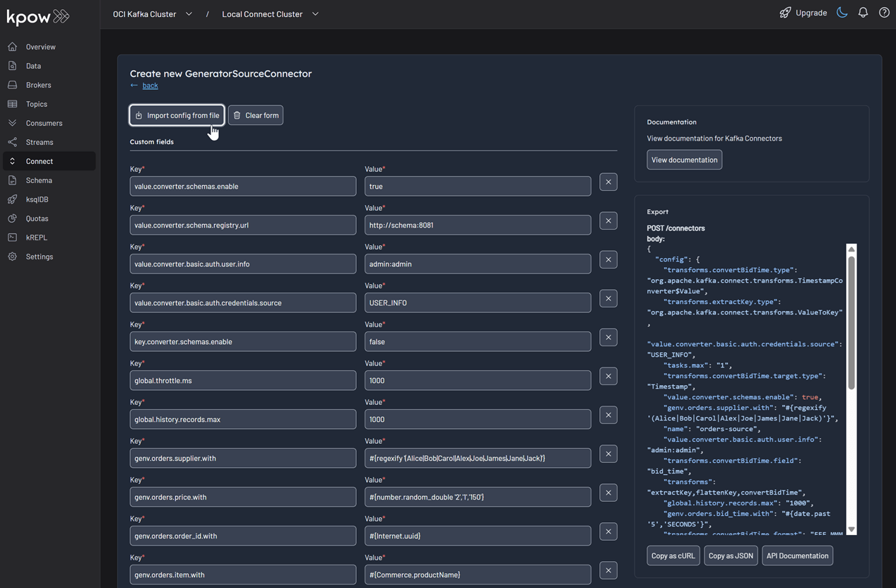896x588 pixels.
Task: Remove the value.converter.schemas.enable row
Action: pos(608,182)
